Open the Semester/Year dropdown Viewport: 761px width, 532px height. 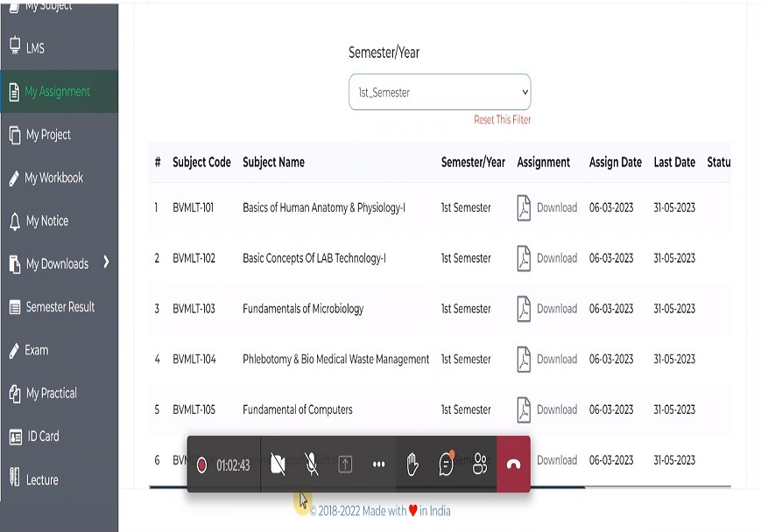click(x=440, y=92)
